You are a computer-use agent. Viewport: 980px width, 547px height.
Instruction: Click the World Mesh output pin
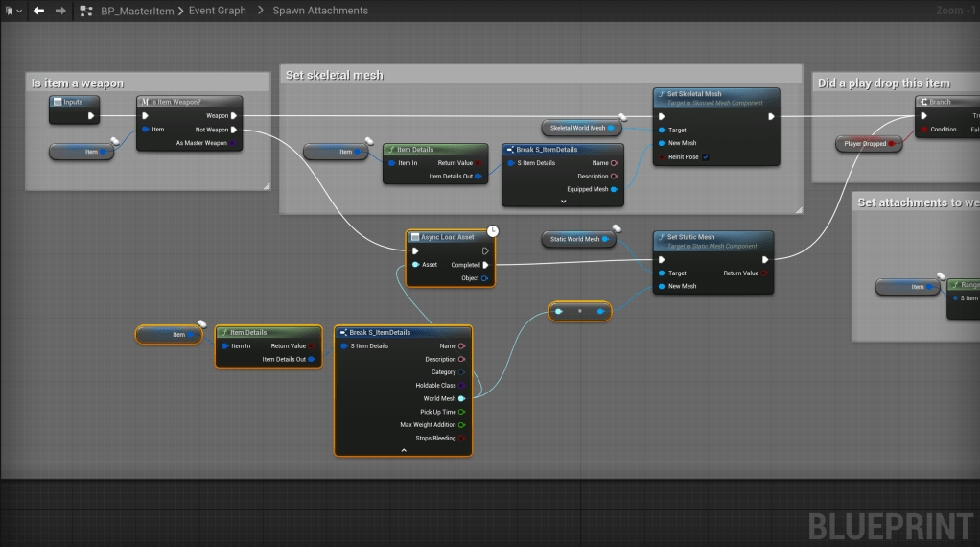click(461, 398)
